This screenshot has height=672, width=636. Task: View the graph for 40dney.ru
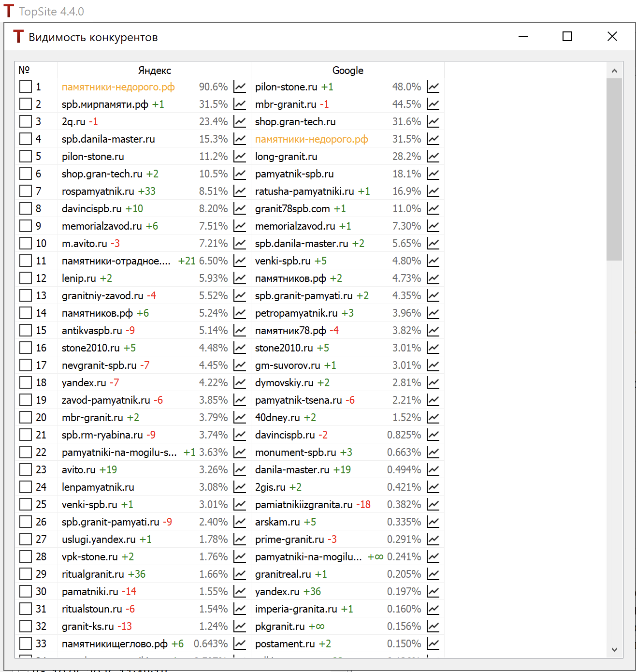coord(433,418)
